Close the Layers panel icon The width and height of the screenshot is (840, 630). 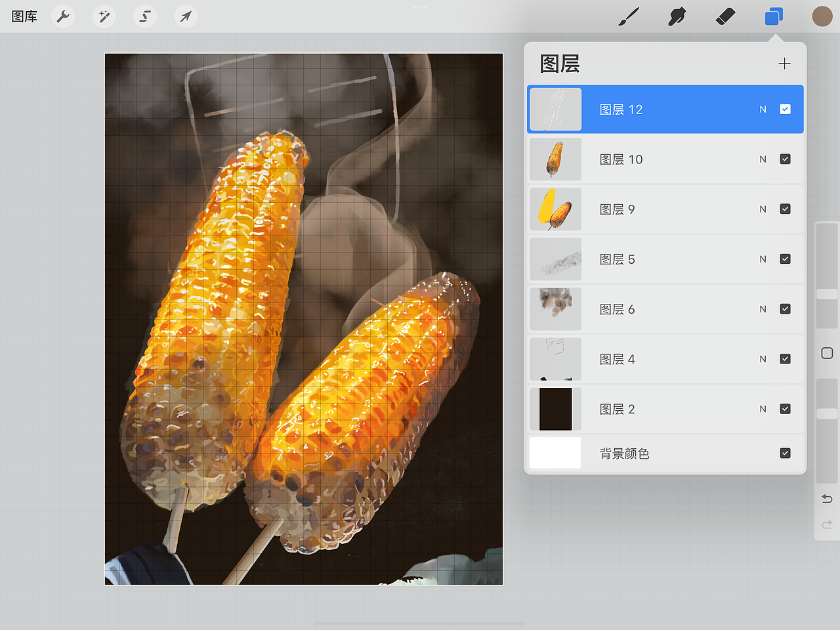pos(774,16)
